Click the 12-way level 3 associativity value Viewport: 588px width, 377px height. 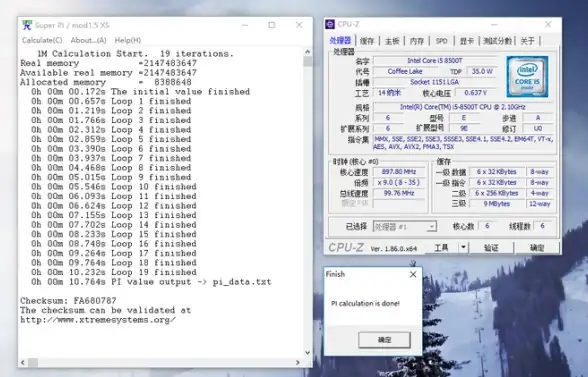(539, 204)
